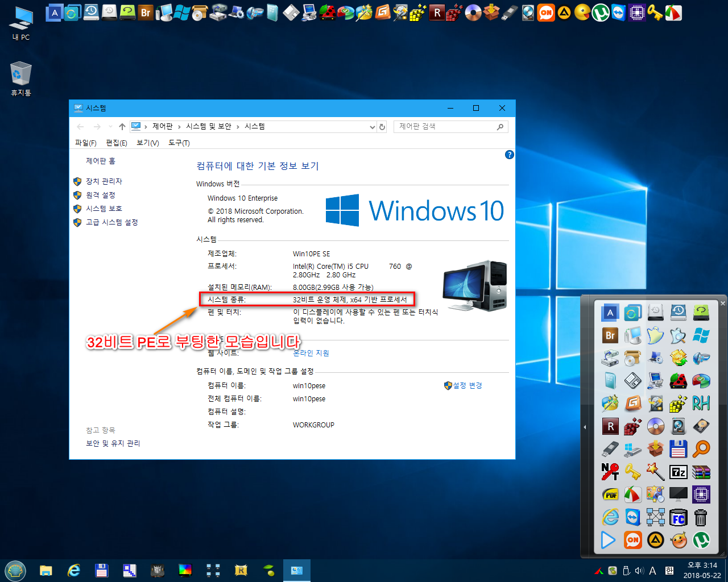Click 시스템 및 보안 breadcrumb segment
The image size is (728, 582).
tap(209, 126)
